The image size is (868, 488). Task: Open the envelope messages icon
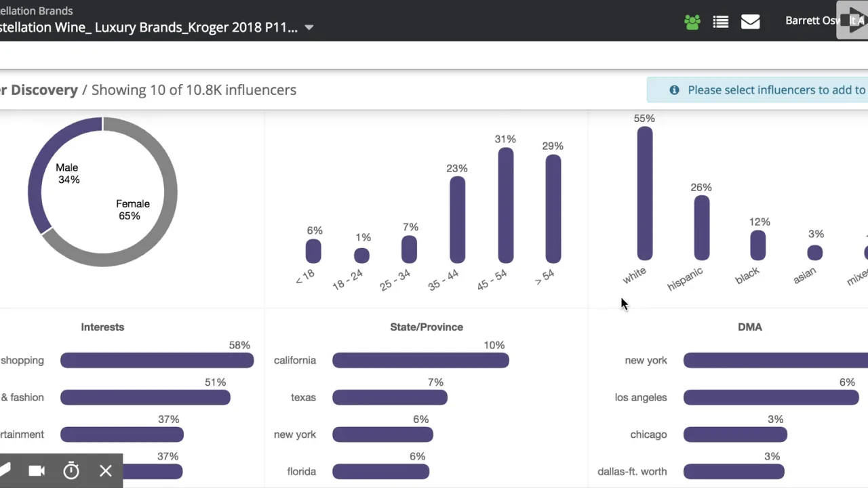[x=750, y=22]
